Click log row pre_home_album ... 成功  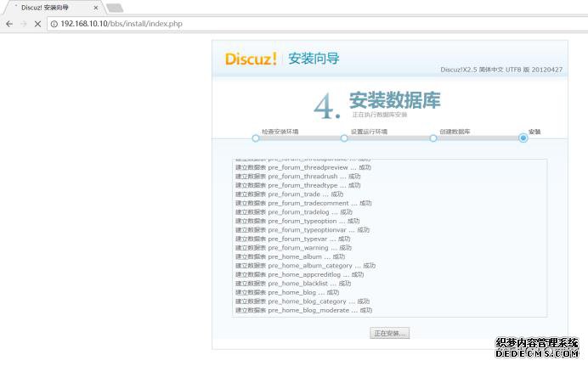[x=290, y=257]
